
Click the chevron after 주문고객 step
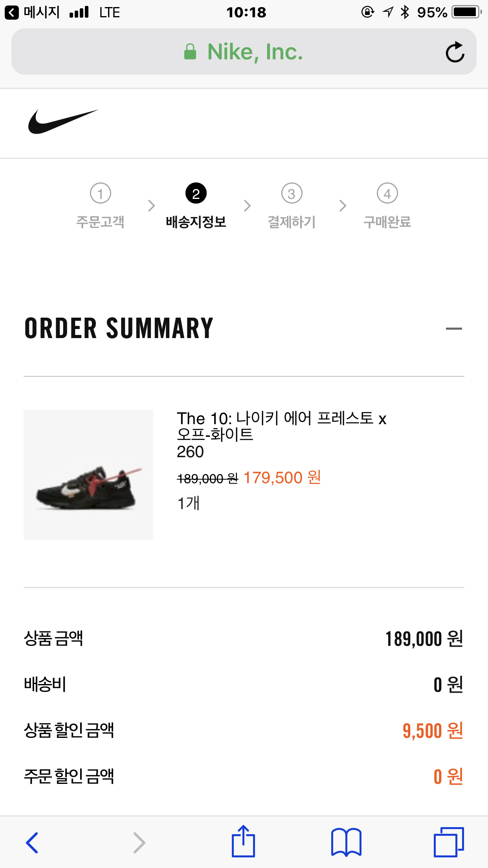(152, 206)
